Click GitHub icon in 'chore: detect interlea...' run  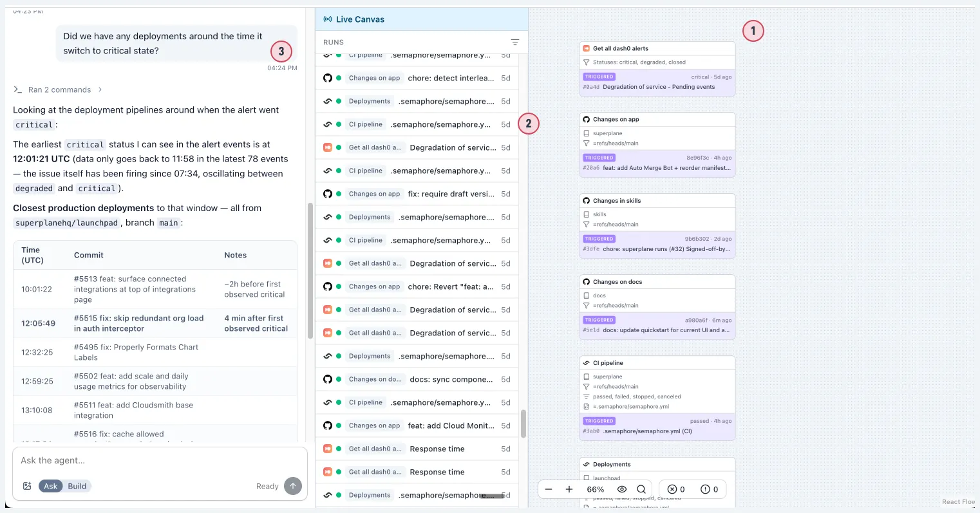click(328, 78)
